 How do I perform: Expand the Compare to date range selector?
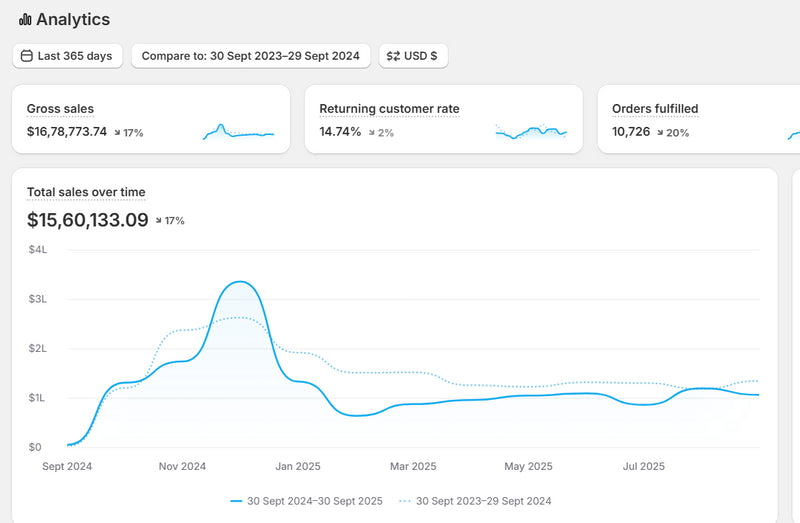click(x=251, y=56)
